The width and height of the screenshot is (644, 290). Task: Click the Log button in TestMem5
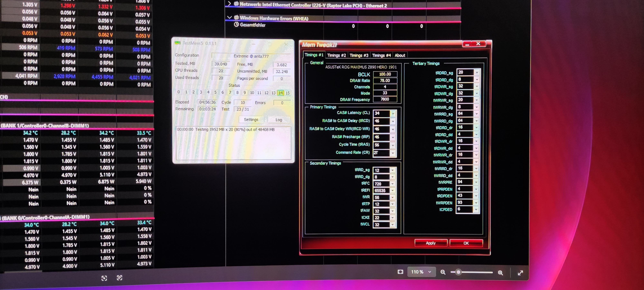[x=279, y=120]
